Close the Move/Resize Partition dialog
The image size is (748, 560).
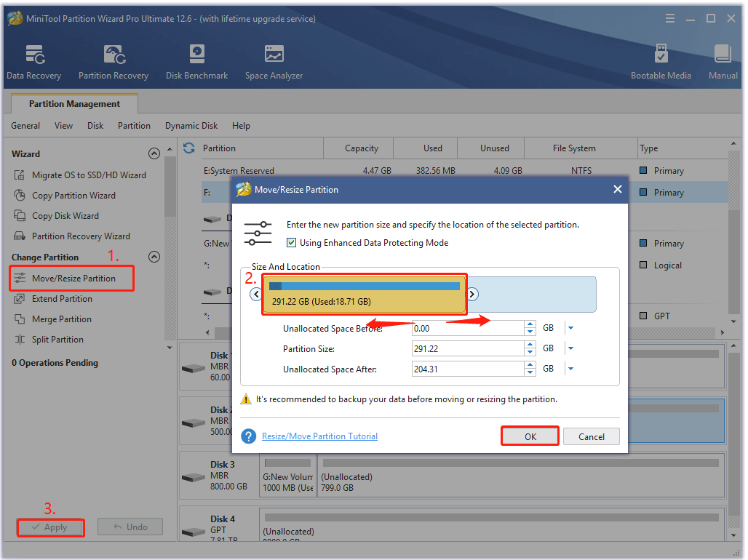617,189
